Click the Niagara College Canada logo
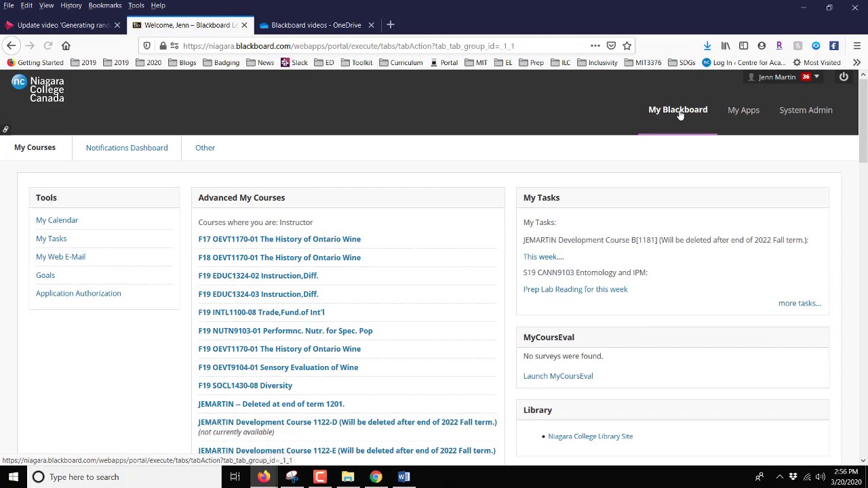 38,89
